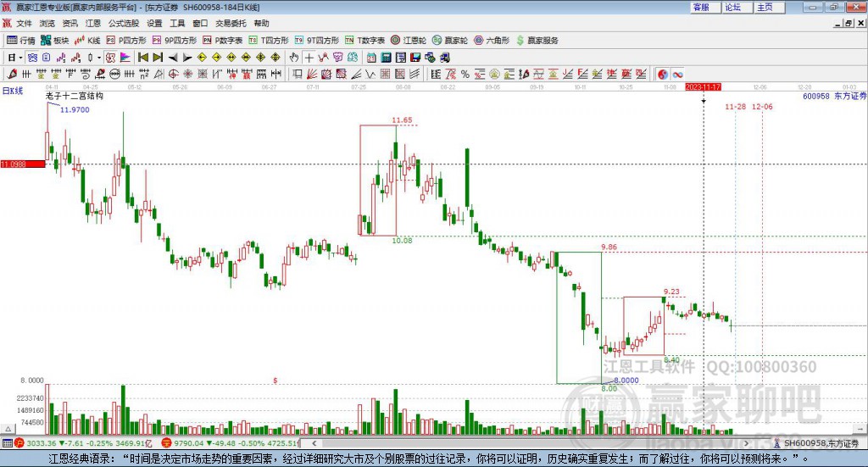This screenshot has width=868, height=467.
Task: Open 赢家服务 with the dollar icon
Action: (x=537, y=41)
